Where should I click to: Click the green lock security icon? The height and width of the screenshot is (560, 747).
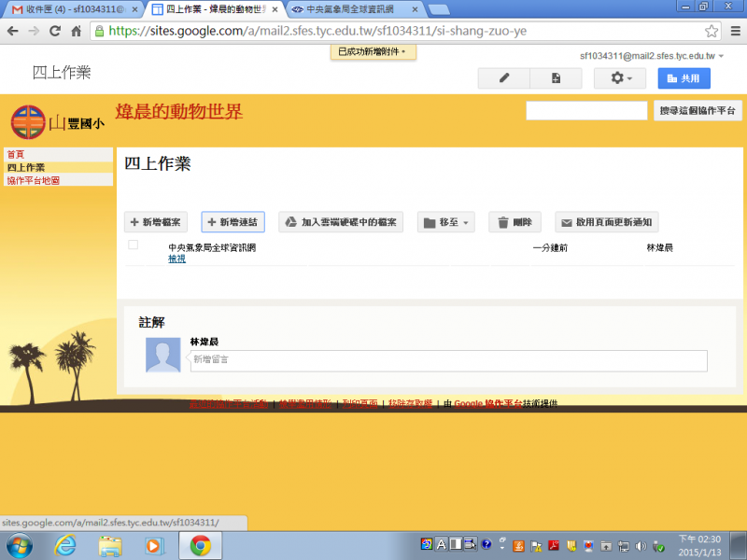point(99,32)
